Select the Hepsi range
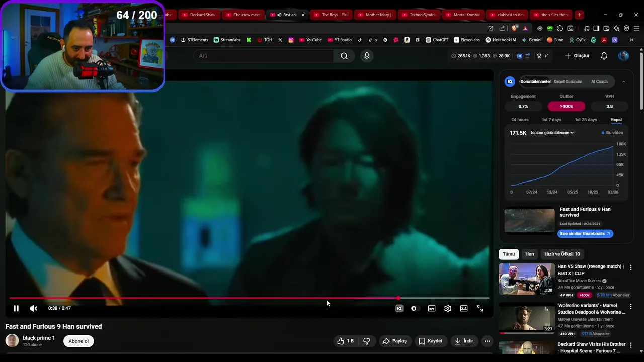The image size is (644, 362). pos(616,120)
